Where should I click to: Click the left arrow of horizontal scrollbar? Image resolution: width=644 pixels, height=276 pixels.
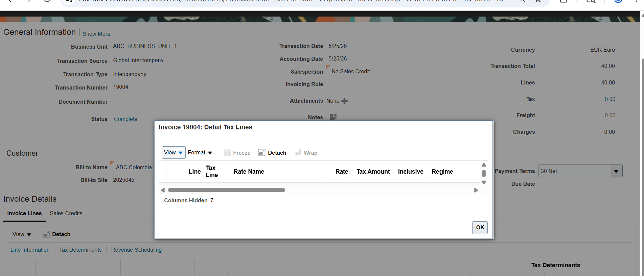click(163, 190)
